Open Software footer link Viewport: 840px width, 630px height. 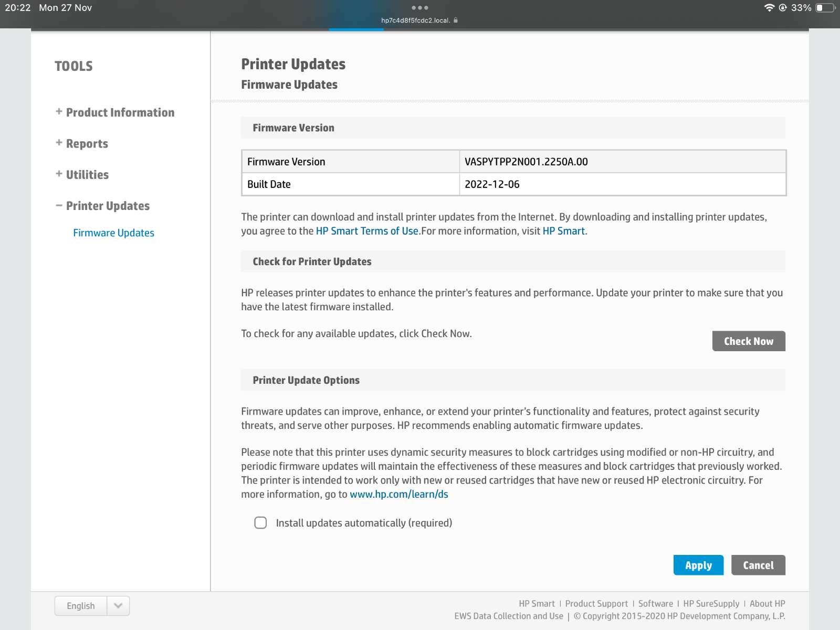pyautogui.click(x=656, y=604)
